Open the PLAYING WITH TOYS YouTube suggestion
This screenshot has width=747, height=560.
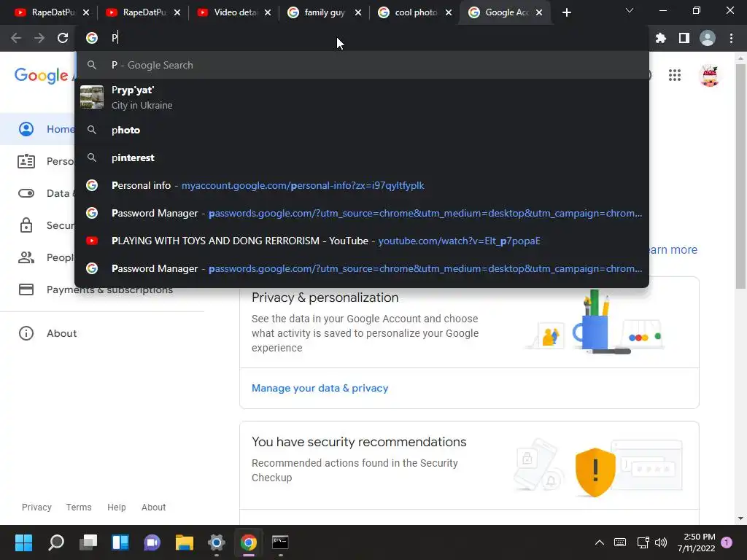[x=362, y=241]
